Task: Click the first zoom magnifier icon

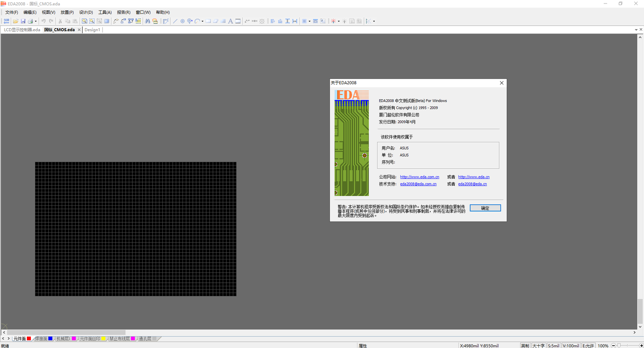Action: [x=84, y=21]
